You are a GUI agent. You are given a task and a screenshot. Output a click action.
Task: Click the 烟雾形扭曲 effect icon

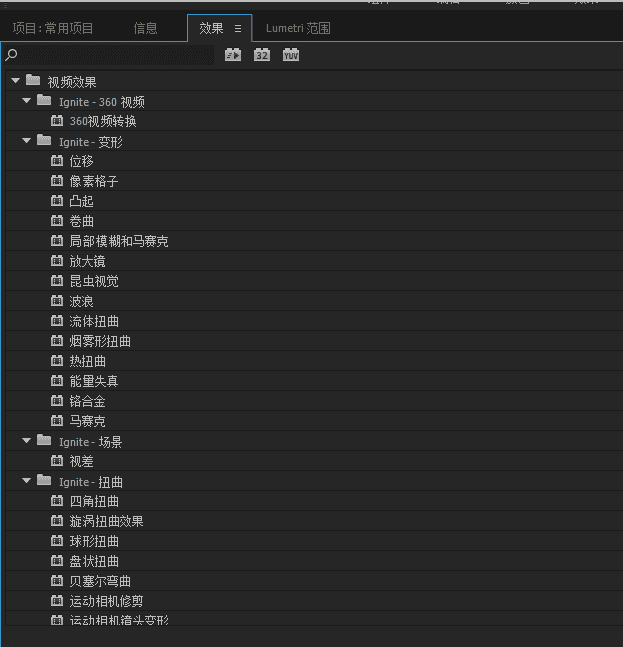tap(57, 341)
